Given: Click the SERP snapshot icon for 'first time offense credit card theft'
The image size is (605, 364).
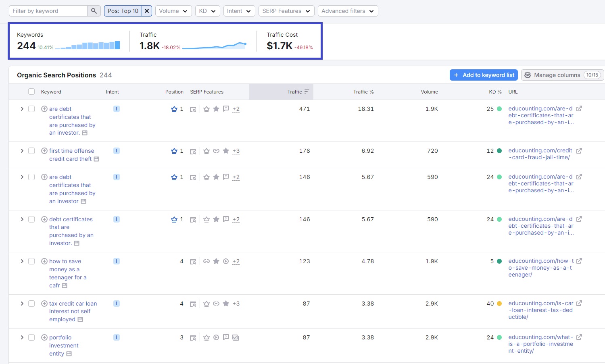Looking at the screenshot, I should pos(193,152).
